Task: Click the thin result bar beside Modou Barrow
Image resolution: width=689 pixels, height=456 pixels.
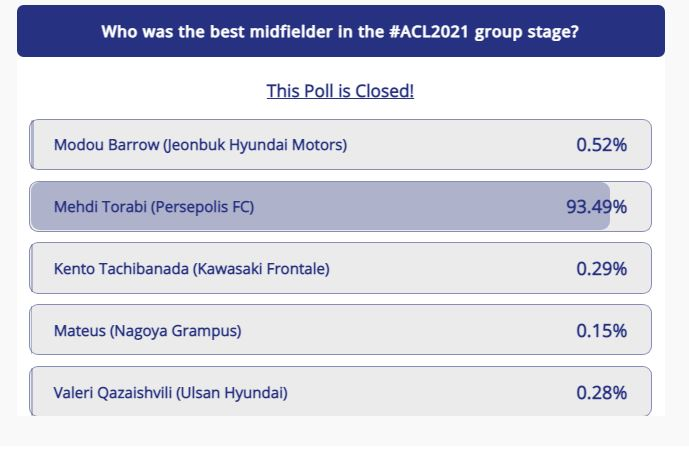Action: 32,145
